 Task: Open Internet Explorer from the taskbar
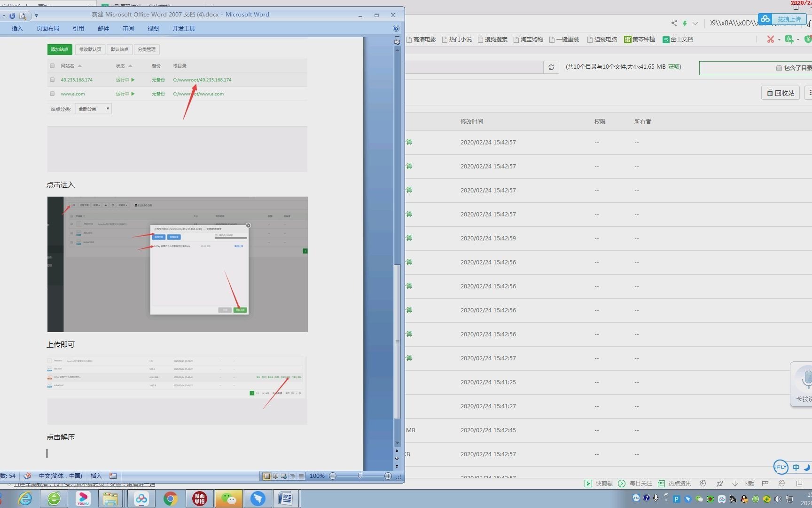(25, 499)
